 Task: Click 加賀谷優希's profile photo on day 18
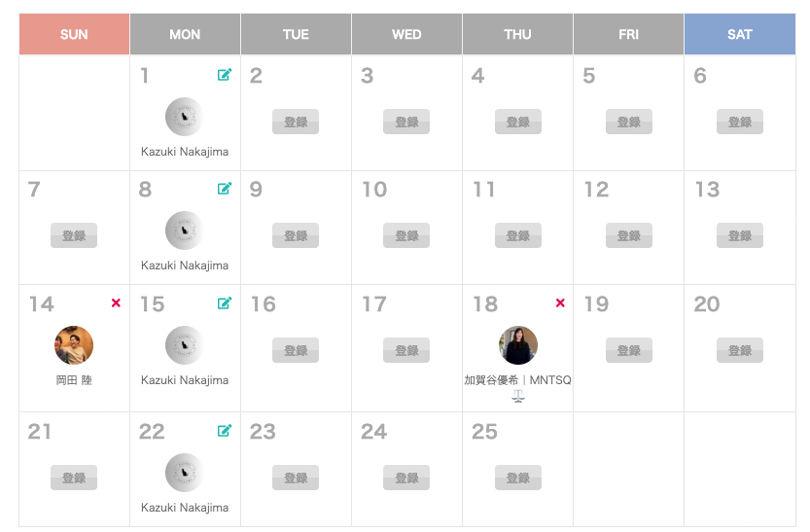(x=518, y=345)
